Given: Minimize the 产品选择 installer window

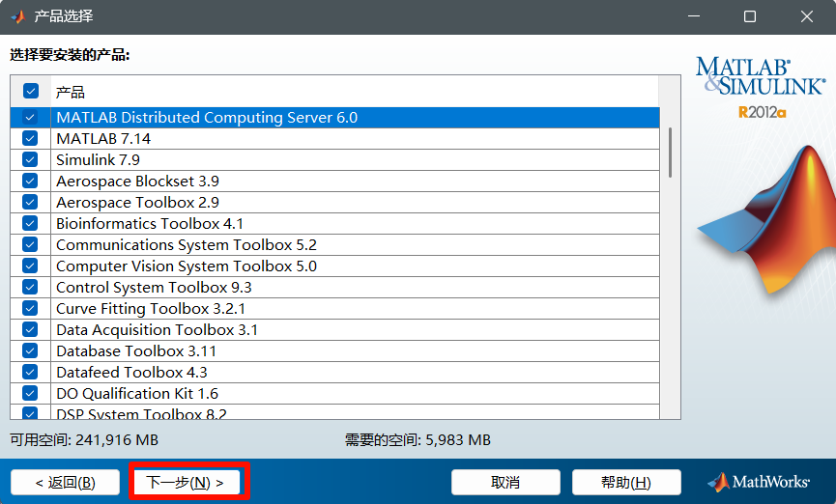Looking at the screenshot, I should (694, 16).
